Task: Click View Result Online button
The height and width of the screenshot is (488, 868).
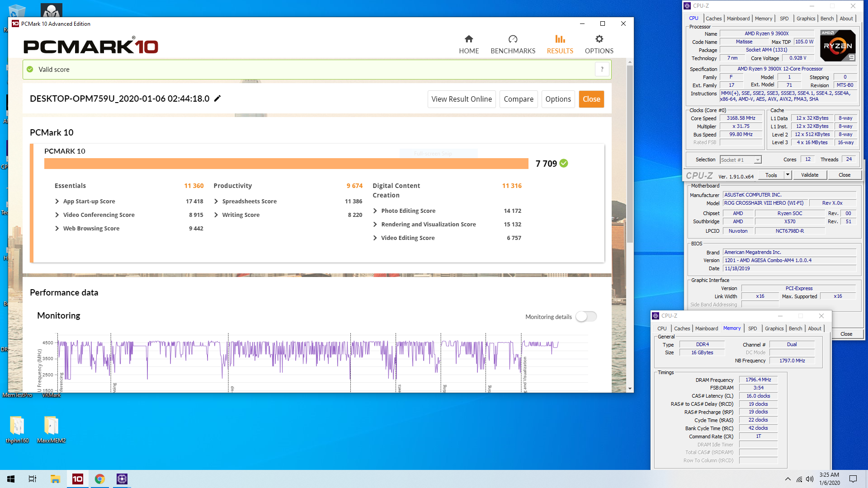Action: pos(462,99)
